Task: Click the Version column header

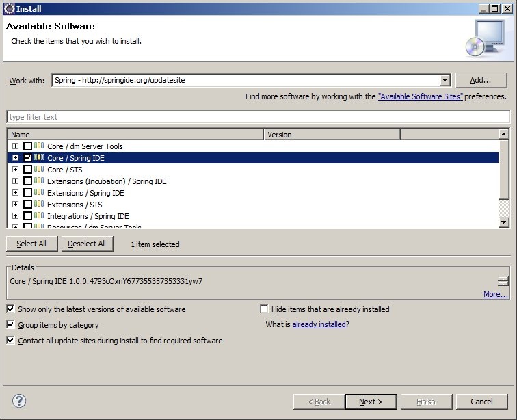Action: tap(332, 135)
